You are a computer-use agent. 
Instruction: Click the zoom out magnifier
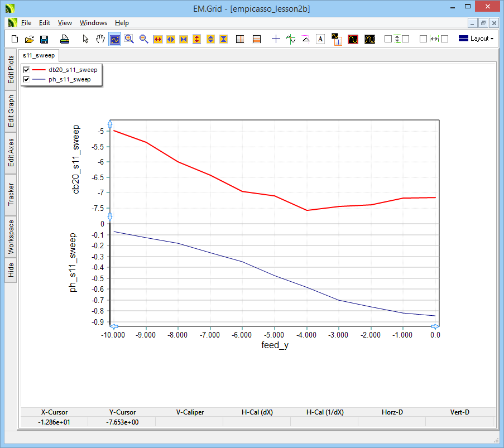pos(144,39)
